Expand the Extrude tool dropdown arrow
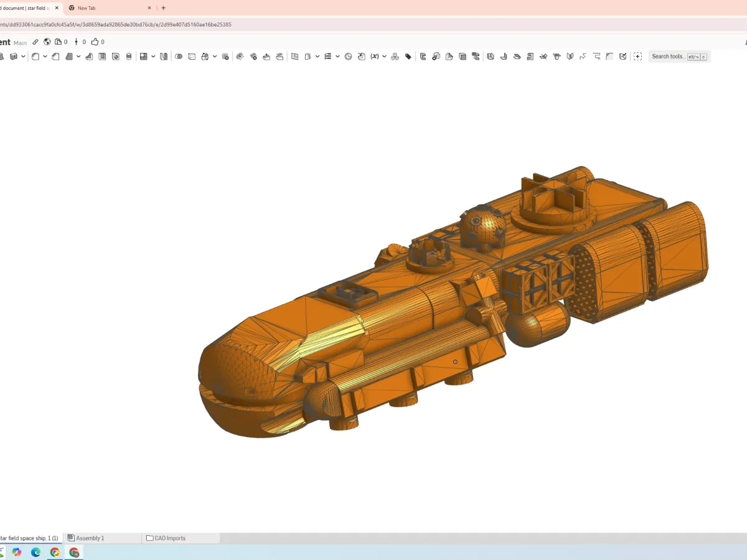Viewport: 747px width, 560px height. pyautogui.click(x=23, y=56)
